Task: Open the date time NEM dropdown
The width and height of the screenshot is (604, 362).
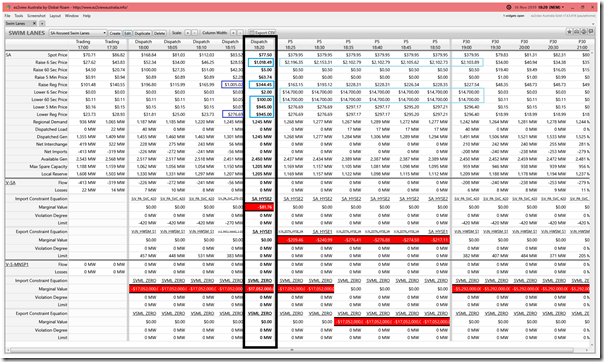Action: pyautogui.click(x=539, y=7)
